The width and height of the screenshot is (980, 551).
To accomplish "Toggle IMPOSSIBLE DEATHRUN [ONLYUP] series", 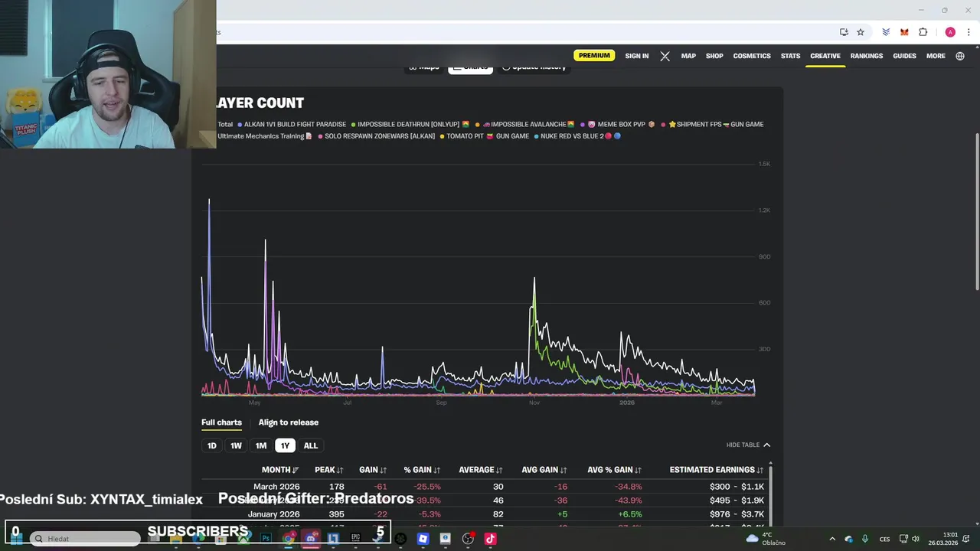I will [410, 124].
